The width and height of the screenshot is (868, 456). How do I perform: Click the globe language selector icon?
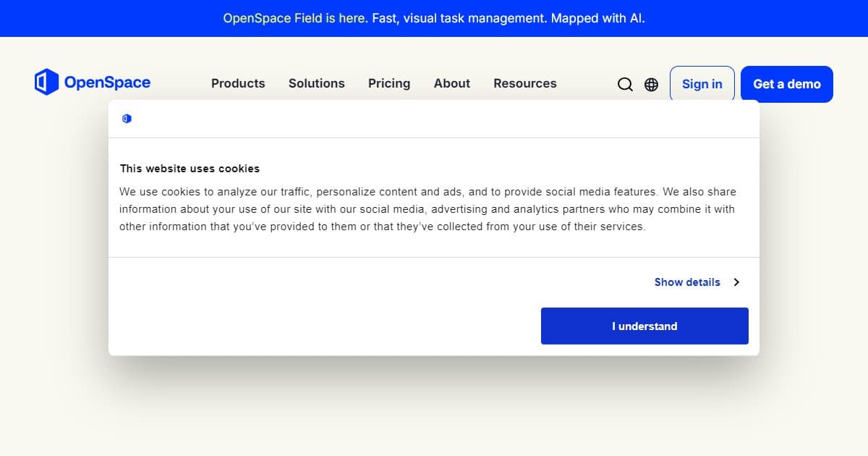(x=651, y=85)
